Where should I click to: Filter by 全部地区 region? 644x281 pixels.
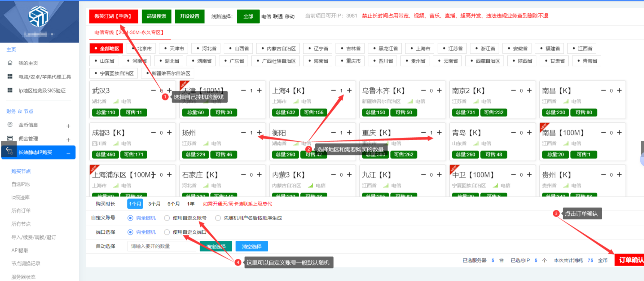(106, 48)
